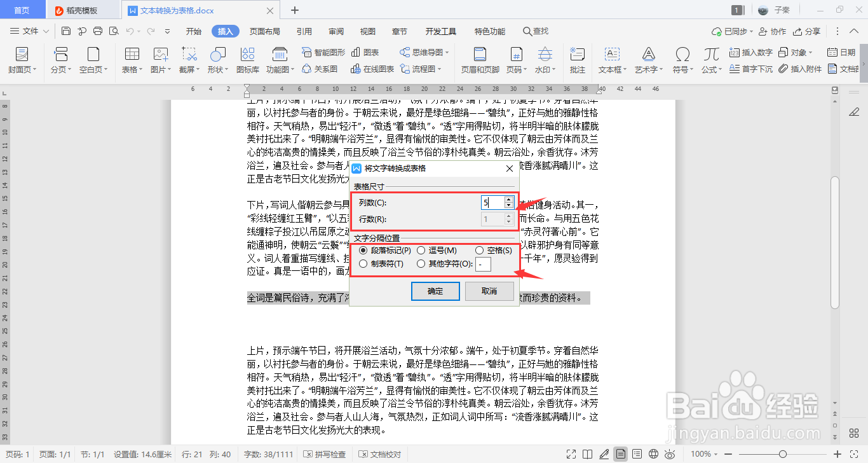Image resolution: width=868 pixels, height=463 pixels.
Task: Switch to the Home (首页) tab
Action: pos(22,10)
